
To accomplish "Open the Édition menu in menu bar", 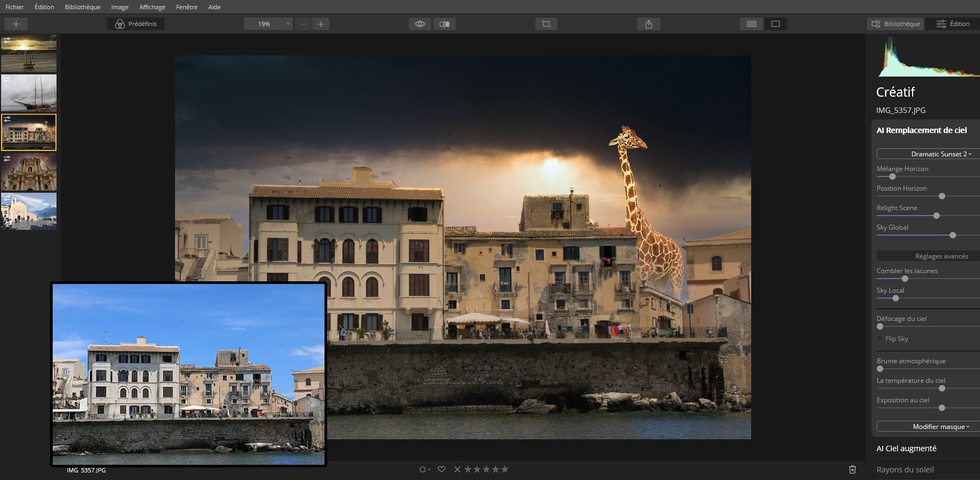I will 44,7.
